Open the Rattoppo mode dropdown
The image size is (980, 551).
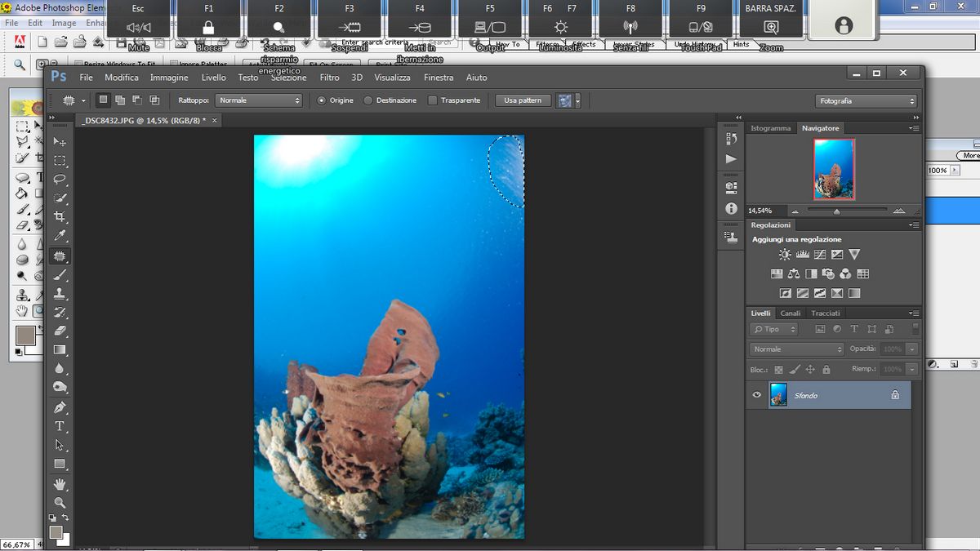260,100
